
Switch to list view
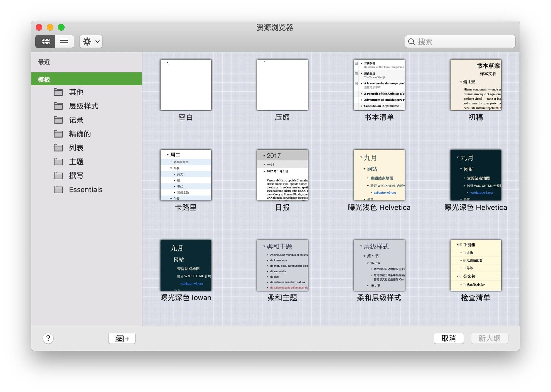[x=64, y=41]
